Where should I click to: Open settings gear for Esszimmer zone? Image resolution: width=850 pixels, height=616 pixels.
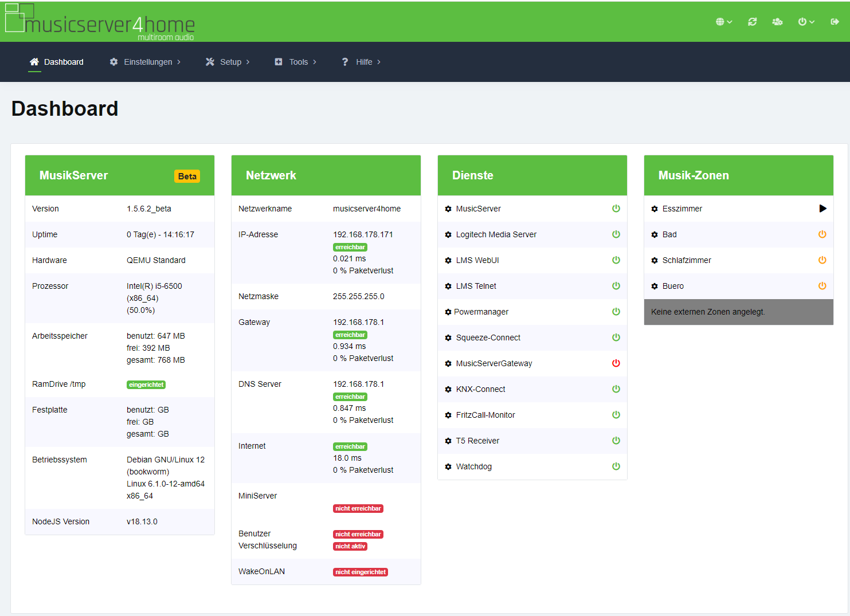(655, 209)
